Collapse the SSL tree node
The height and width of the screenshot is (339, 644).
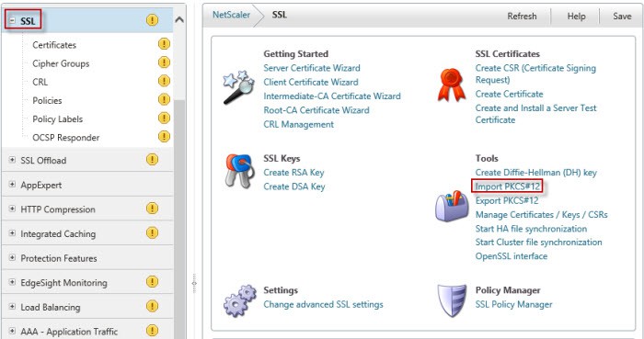12,20
